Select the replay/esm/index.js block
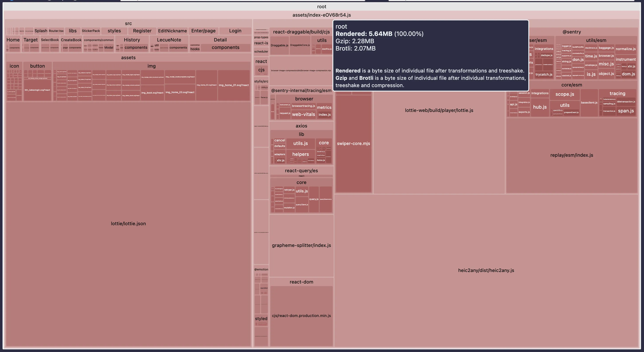The width and height of the screenshot is (644, 352). coord(572,155)
